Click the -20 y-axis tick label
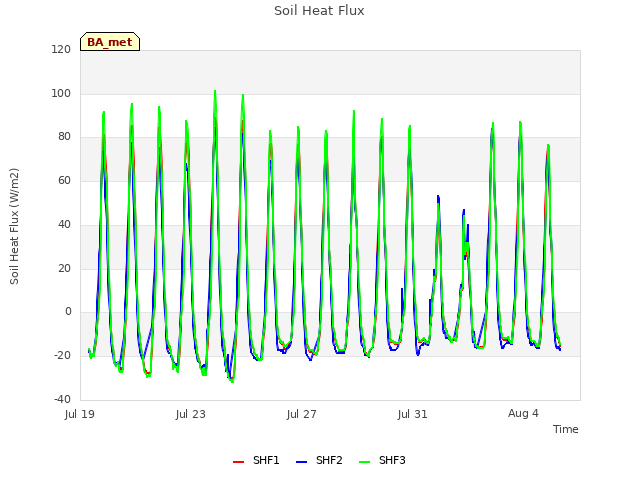The image size is (640, 480). coord(62,355)
